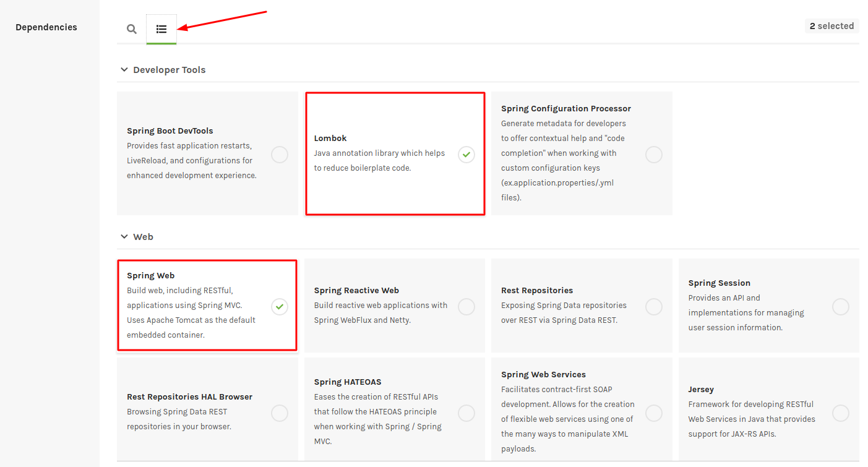Click the Spring Configuration Processor title
This screenshot has width=868, height=467.
click(566, 109)
